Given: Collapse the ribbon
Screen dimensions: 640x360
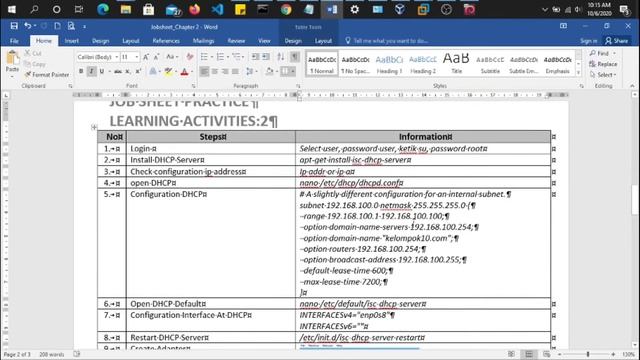Looking at the screenshot, I should (x=632, y=86).
